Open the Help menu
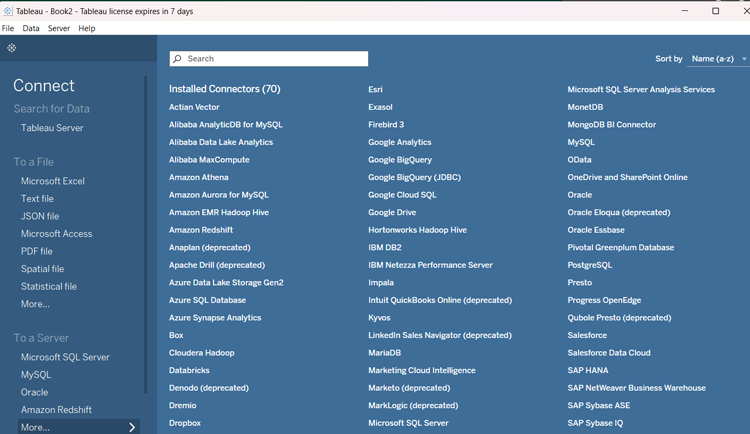750x434 pixels. [x=87, y=28]
